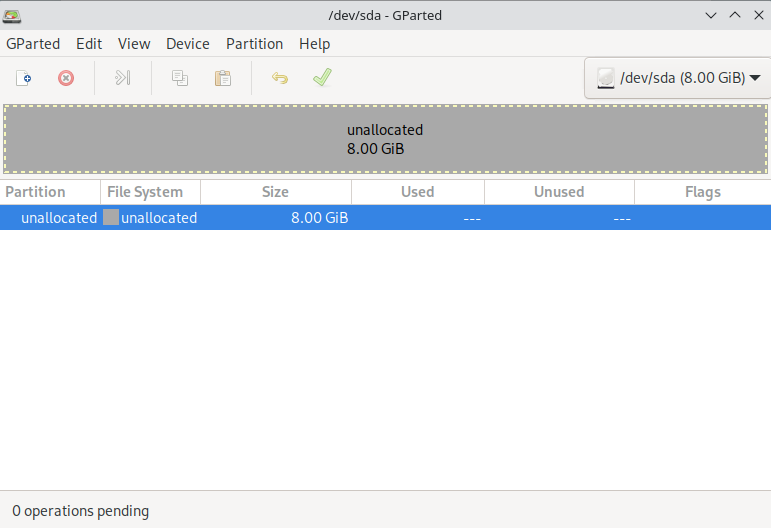Screen dimensions: 771x528
Task: Apply all operations with green checkmark
Action: [x=322, y=78]
